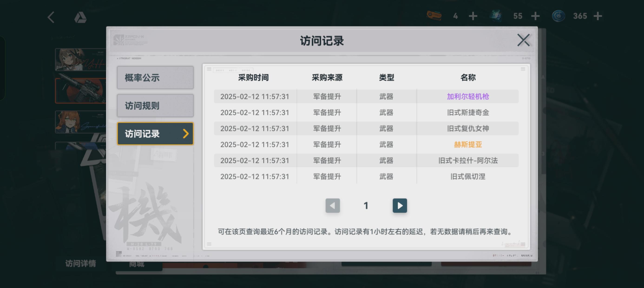Click the back arrow at top left
Image resolution: width=644 pixels, height=288 pixels.
point(51,17)
